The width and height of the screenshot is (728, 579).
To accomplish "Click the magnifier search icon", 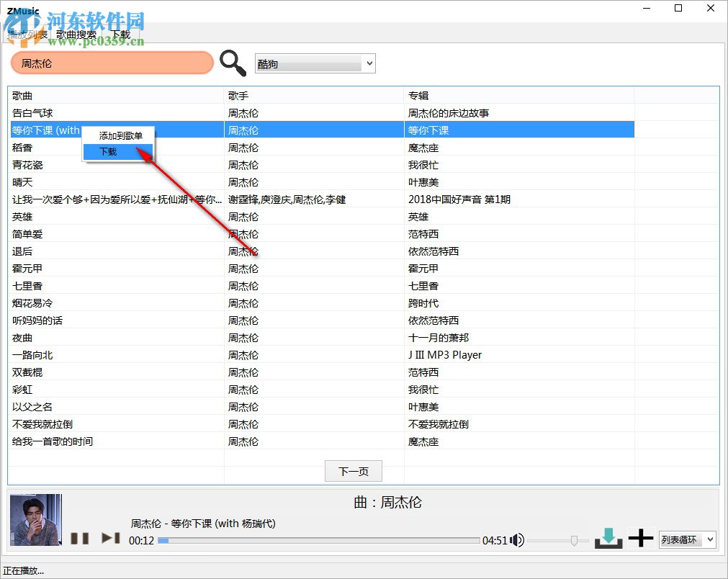I will 233,63.
